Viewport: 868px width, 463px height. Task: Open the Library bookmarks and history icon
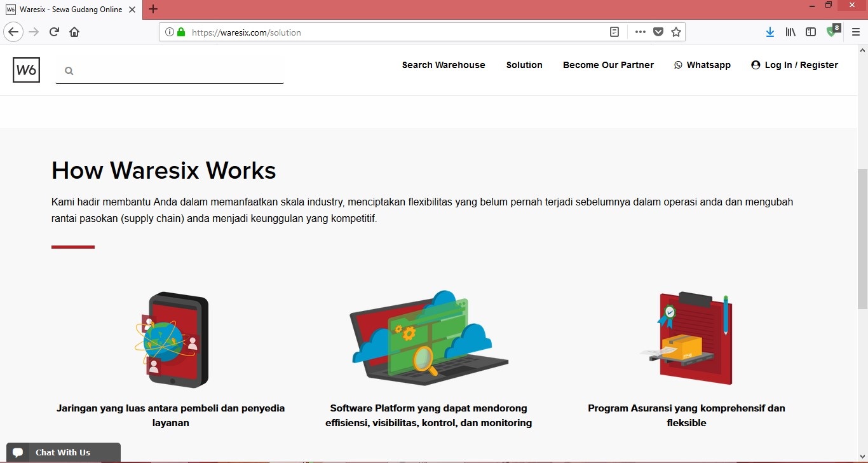pos(790,32)
